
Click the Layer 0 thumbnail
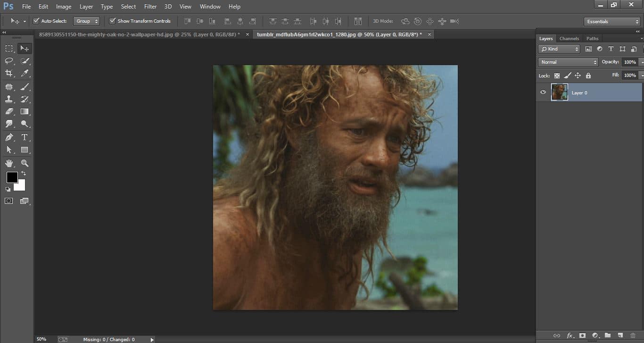pyautogui.click(x=559, y=92)
